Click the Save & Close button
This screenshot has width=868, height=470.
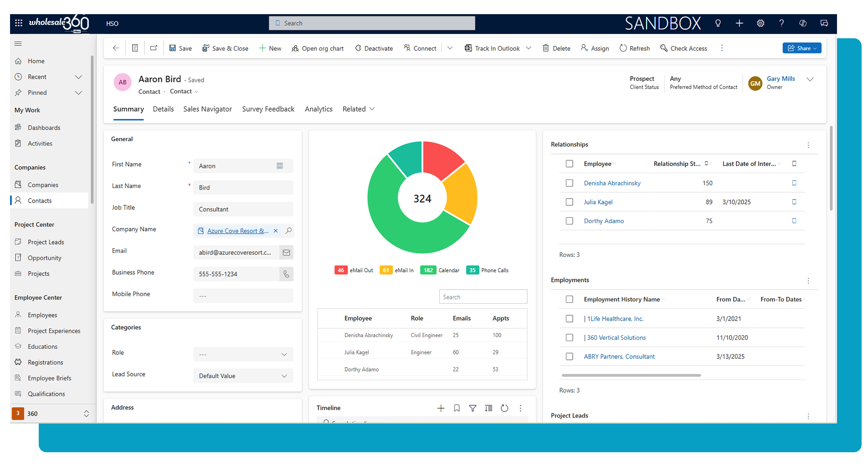[x=226, y=48]
